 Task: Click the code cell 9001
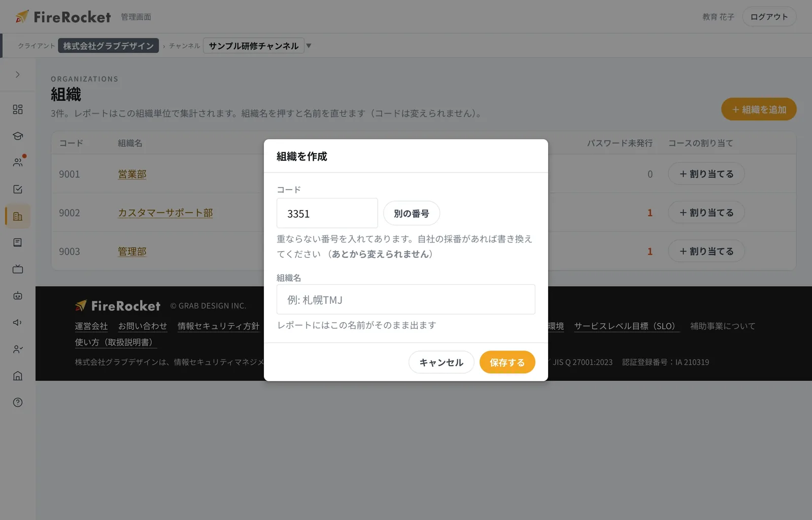pyautogui.click(x=70, y=174)
